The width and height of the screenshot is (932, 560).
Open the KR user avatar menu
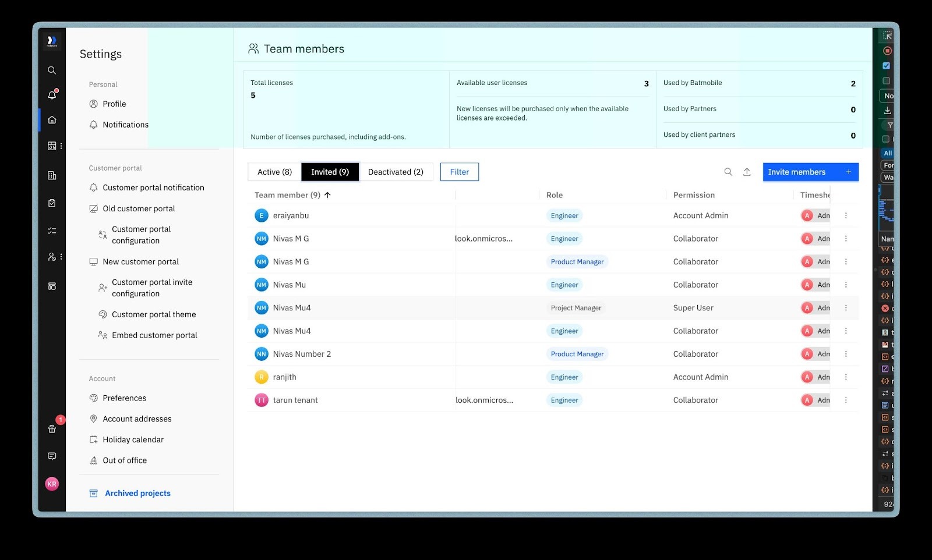pyautogui.click(x=52, y=484)
